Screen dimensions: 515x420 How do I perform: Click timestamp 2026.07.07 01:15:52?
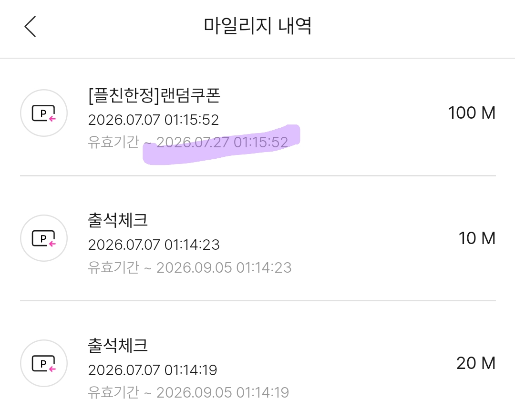(x=154, y=120)
